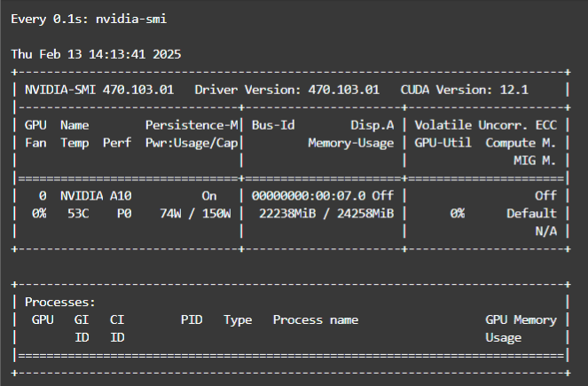Click the GPU temperature 53C value
The image size is (588, 386).
(77, 213)
